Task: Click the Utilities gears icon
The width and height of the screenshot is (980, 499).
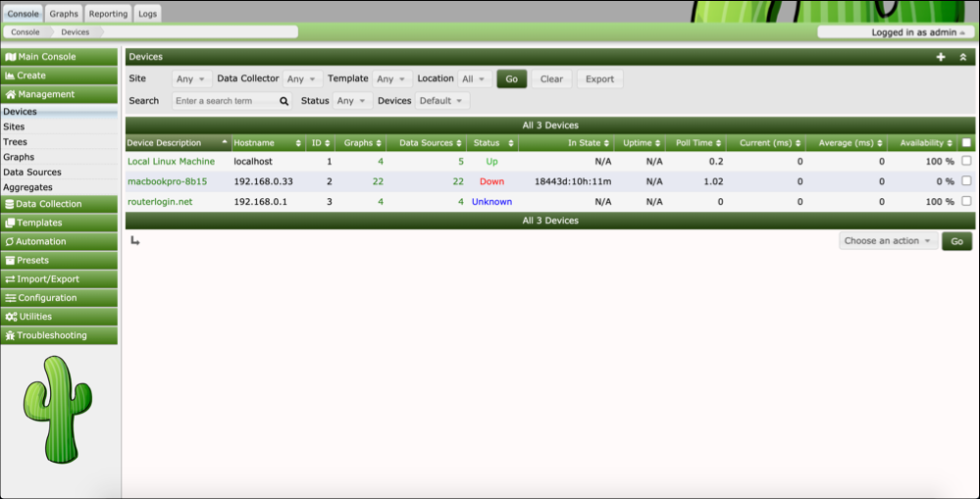Action: coord(11,317)
